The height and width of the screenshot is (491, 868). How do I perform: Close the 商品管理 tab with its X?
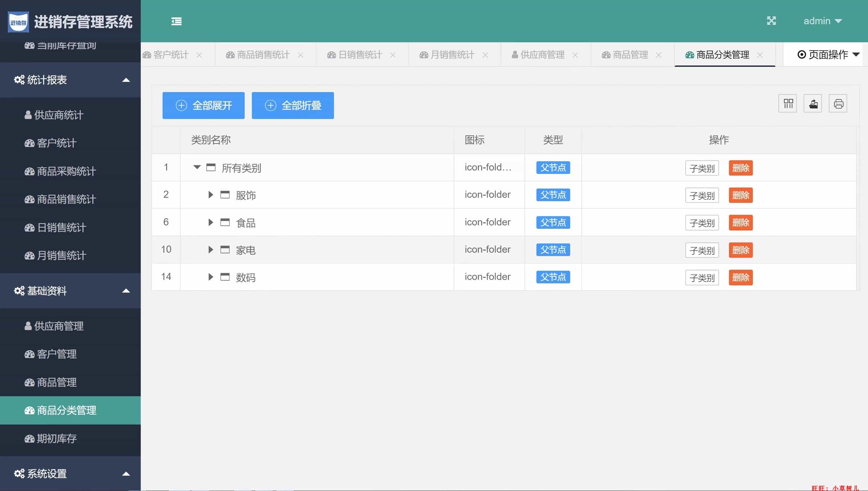pyautogui.click(x=659, y=55)
